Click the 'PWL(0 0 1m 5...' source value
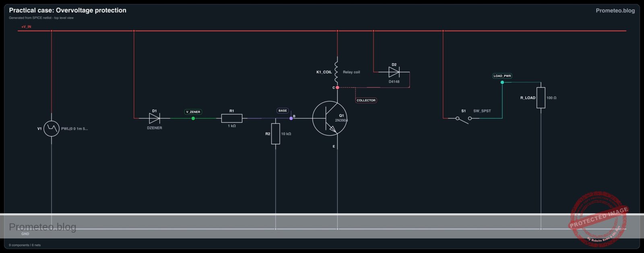Image resolution: width=644 pixels, height=253 pixels. click(74, 129)
